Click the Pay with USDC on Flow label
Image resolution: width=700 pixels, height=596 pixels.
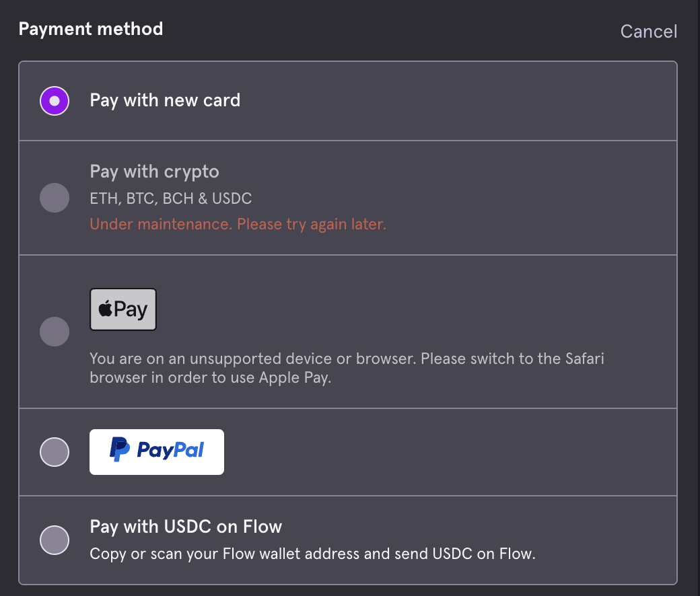coord(186,527)
